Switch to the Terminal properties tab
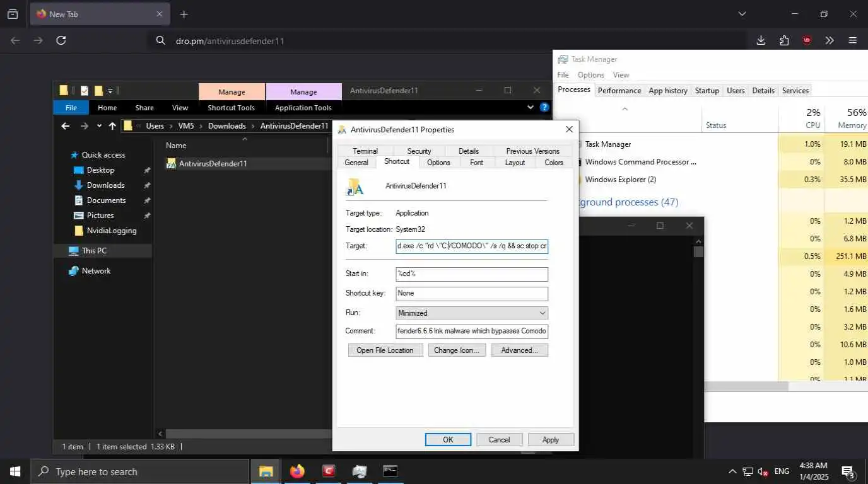 tap(365, 151)
